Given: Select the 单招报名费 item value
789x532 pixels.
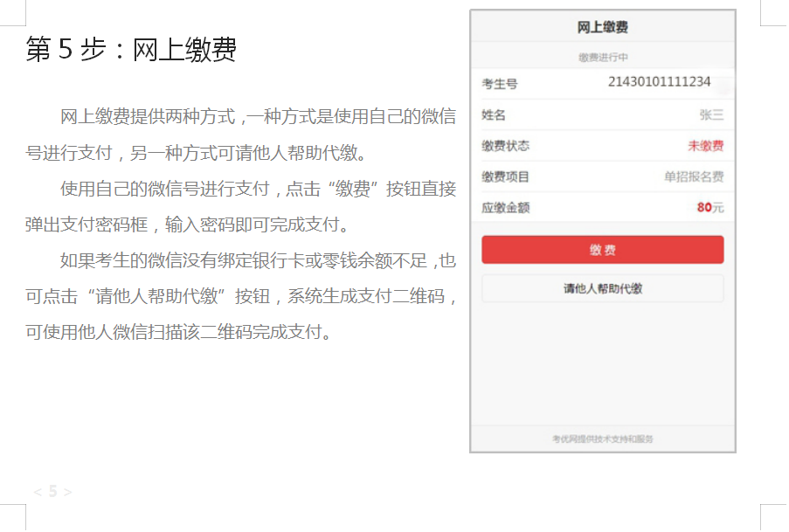Looking at the screenshot, I should click(x=693, y=176).
